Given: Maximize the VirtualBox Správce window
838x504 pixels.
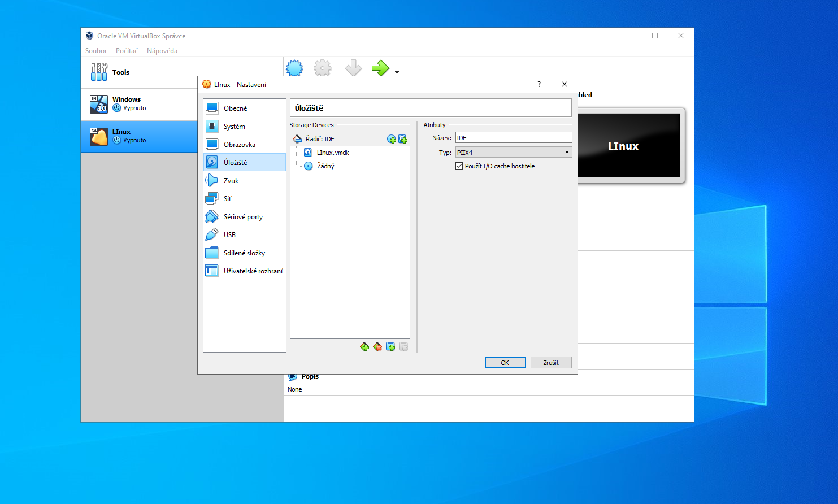Looking at the screenshot, I should 655,36.
